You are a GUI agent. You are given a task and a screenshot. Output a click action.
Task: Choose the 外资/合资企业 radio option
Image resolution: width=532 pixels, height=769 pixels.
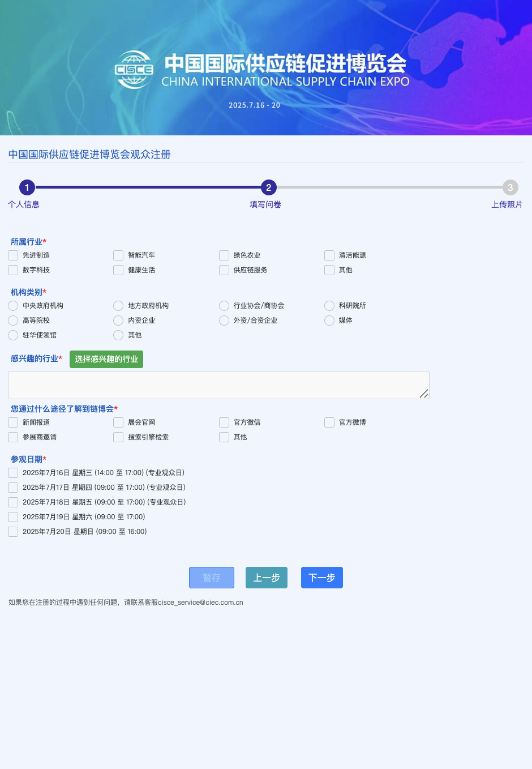click(x=224, y=321)
